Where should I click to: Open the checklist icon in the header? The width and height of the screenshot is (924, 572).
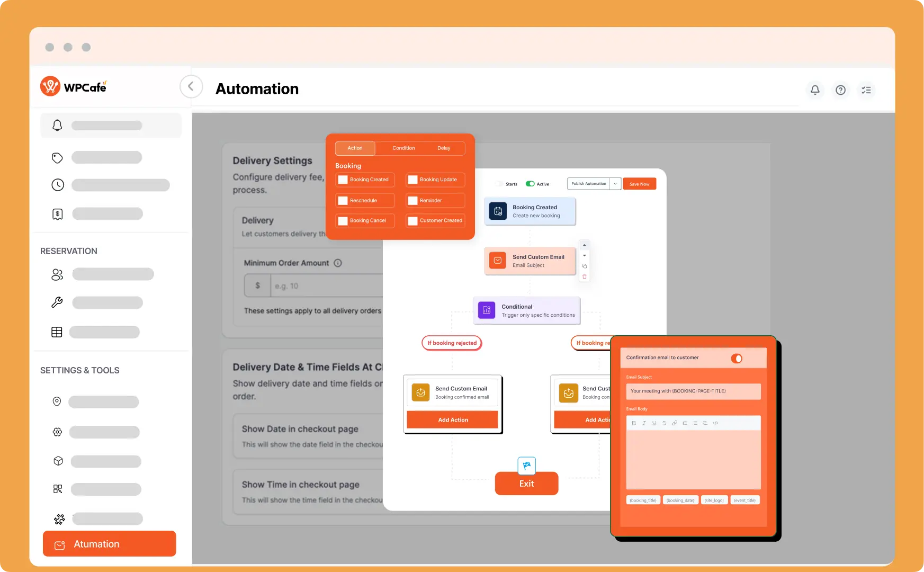(866, 90)
